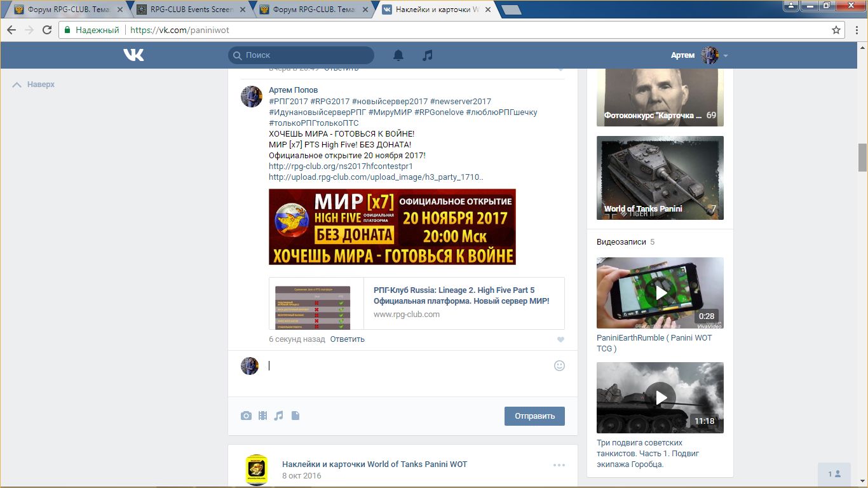Image resolution: width=868 pixels, height=488 pixels.
Task: Open the МИР [x7] High Five banner image
Action: [x=392, y=227]
